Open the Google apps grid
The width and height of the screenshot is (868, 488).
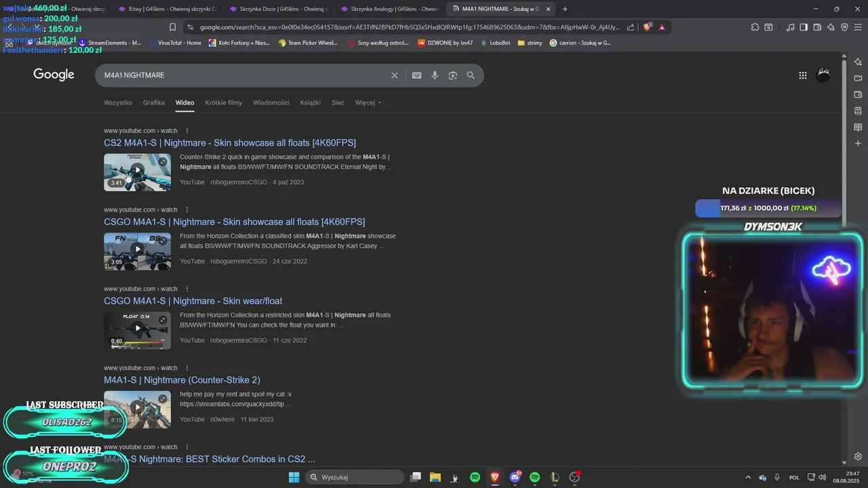(803, 75)
